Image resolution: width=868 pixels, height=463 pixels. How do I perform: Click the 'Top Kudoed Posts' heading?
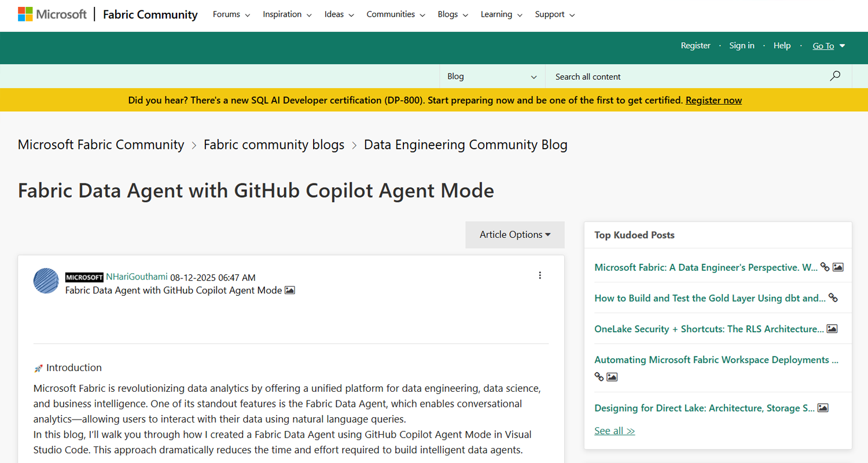[634, 235]
